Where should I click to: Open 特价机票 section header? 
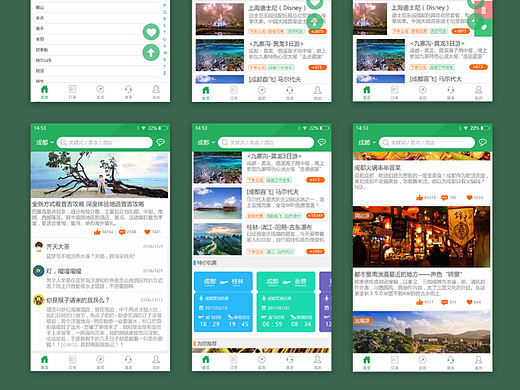pos(207,263)
